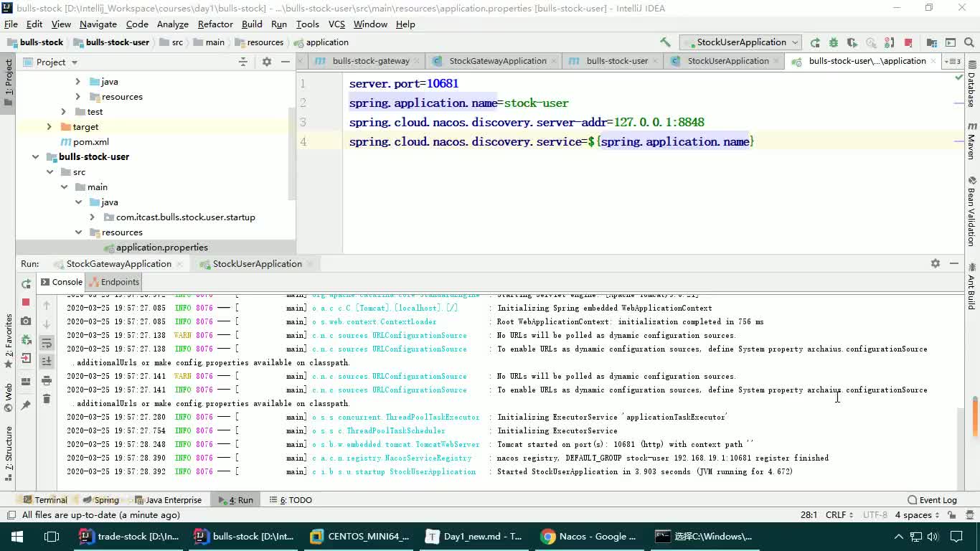Image resolution: width=980 pixels, height=551 pixels.
Task: Click Windows Start button
Action: (x=17, y=537)
